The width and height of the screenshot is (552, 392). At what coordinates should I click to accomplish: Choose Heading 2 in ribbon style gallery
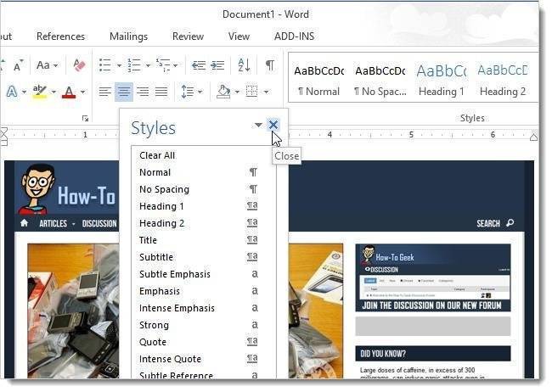click(x=501, y=79)
